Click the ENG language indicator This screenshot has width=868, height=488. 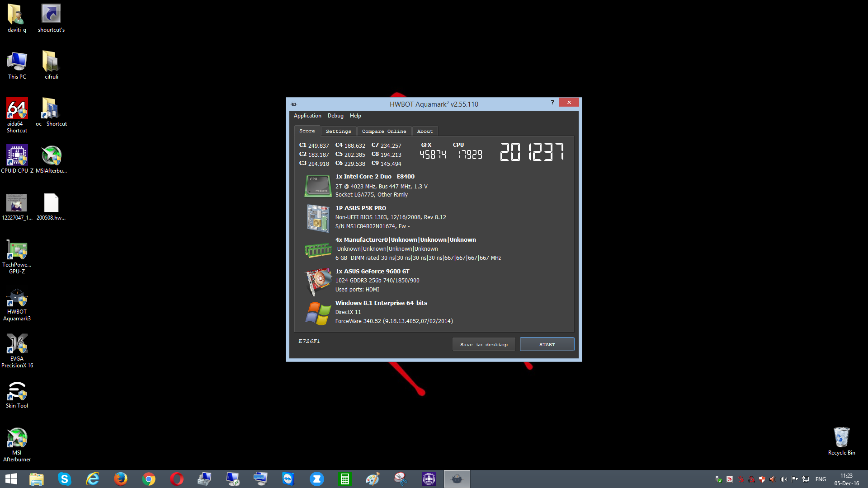point(821,479)
